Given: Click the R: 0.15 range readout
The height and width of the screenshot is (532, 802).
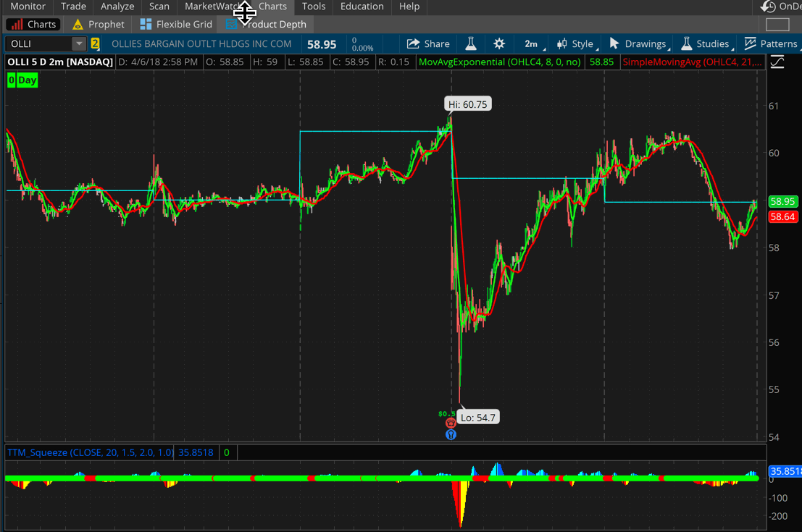Looking at the screenshot, I should point(393,62).
